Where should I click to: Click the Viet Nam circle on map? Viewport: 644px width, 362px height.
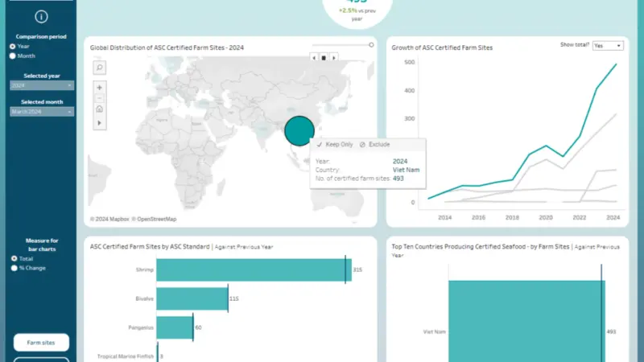[x=299, y=131]
